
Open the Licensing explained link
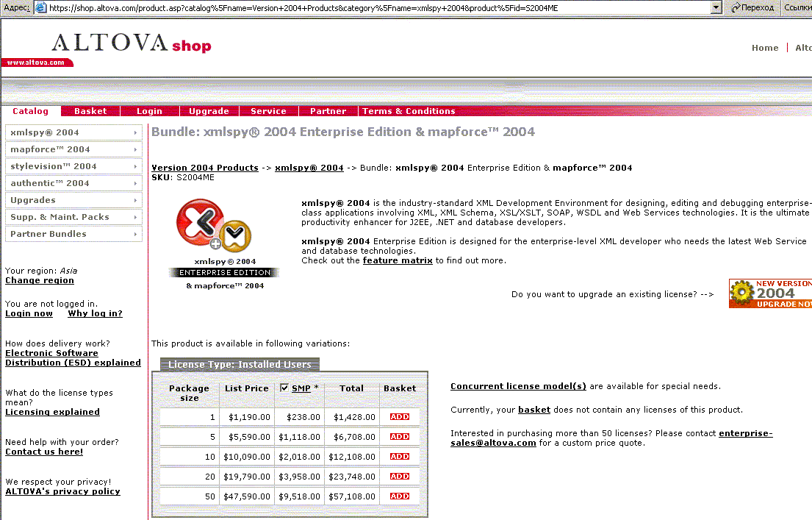pyautogui.click(x=52, y=412)
